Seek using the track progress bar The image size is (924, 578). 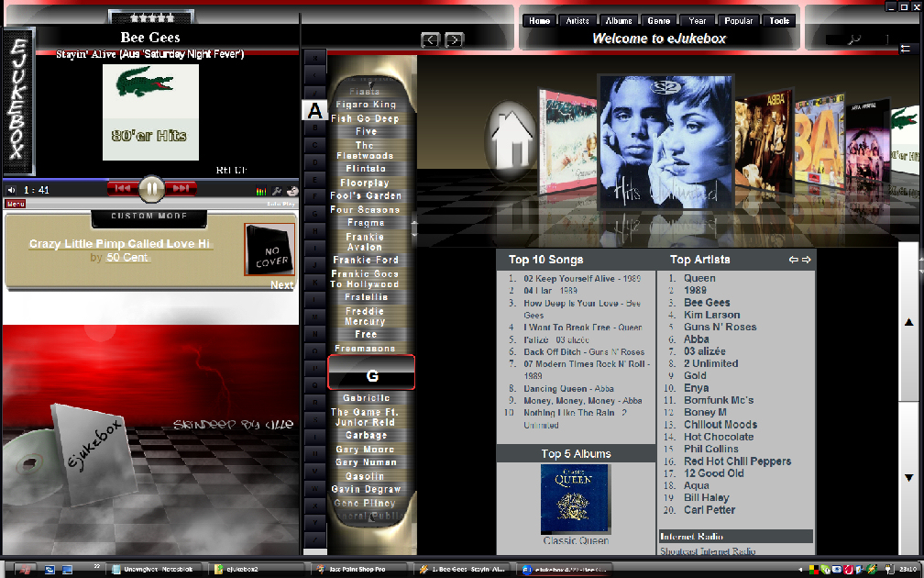[151, 179]
